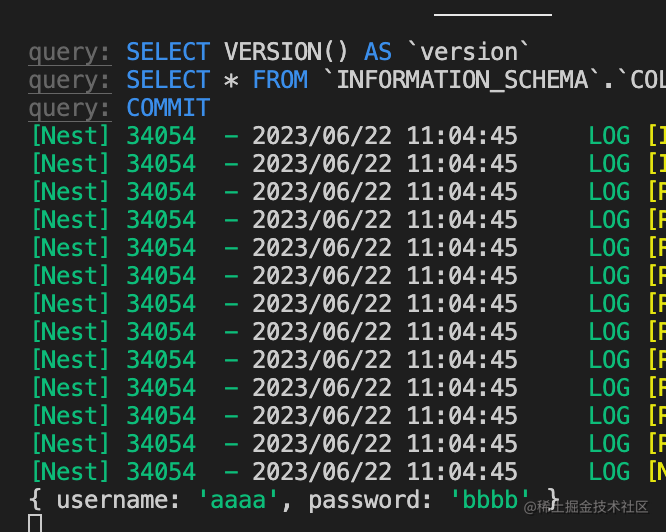Click the bottom-most LOG level label
Viewport: 666px width, 532px height.
[x=609, y=471]
